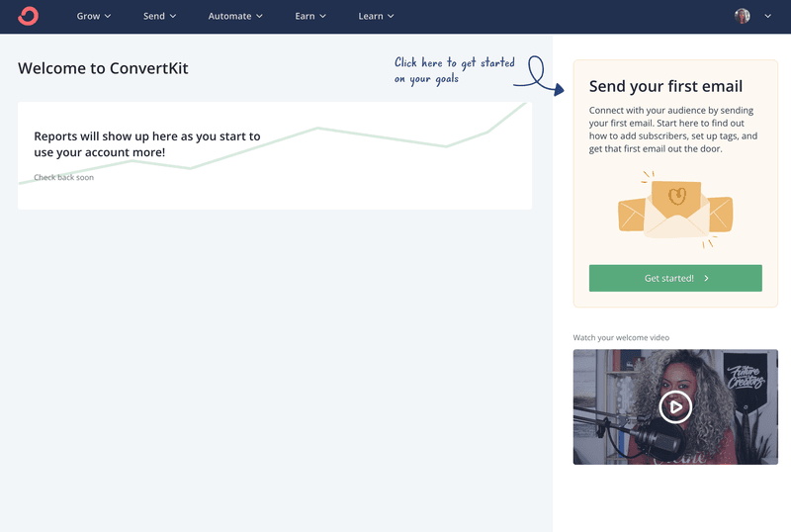Click the Get started! button

tap(675, 278)
